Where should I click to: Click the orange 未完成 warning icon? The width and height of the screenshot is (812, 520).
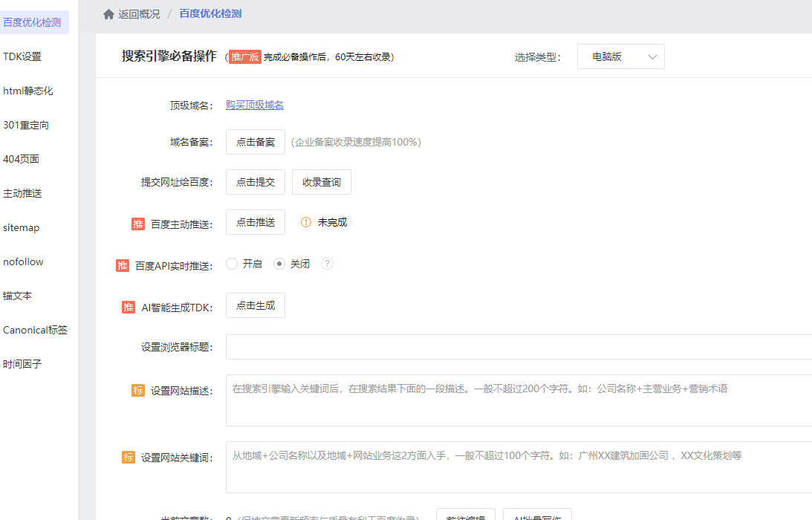[x=306, y=222]
